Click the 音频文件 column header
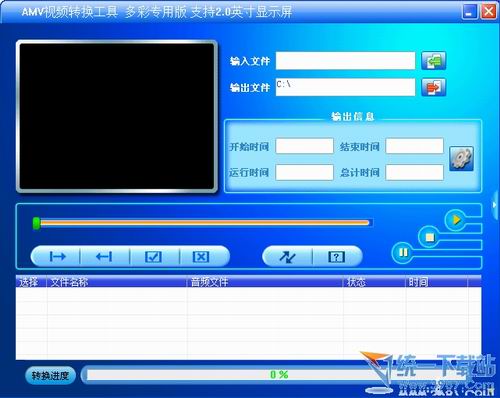500x398 pixels. pos(265,282)
